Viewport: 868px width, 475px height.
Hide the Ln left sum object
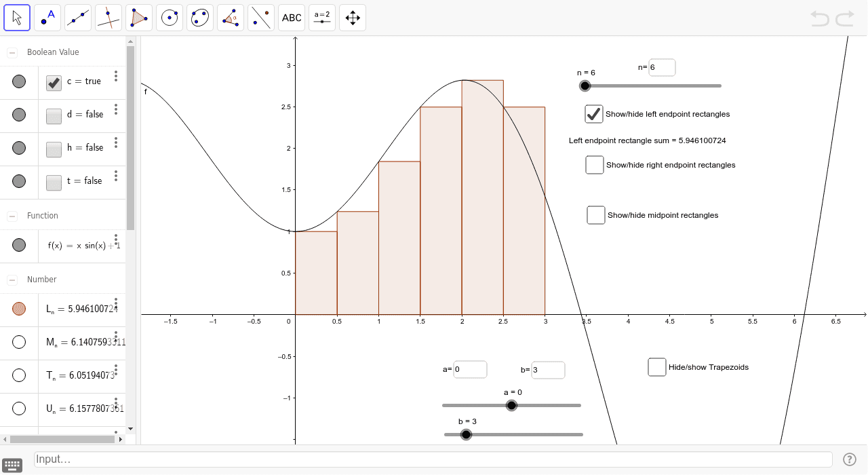pyautogui.click(x=19, y=309)
